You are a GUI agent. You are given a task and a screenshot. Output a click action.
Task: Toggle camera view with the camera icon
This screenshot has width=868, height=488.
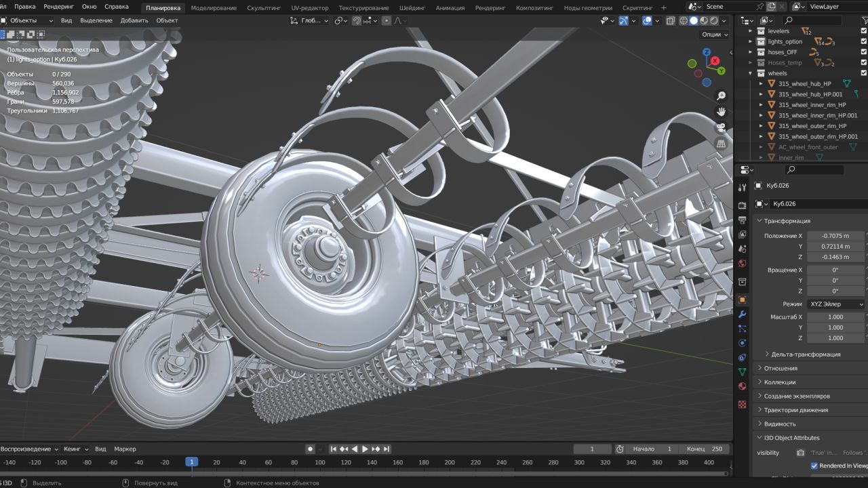[x=721, y=127]
